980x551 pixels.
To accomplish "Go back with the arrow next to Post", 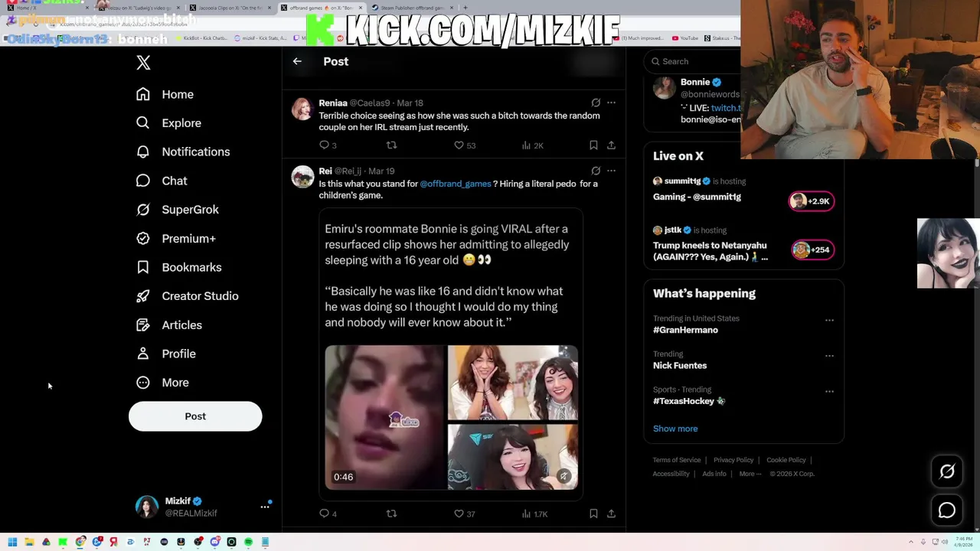I will click(x=297, y=61).
